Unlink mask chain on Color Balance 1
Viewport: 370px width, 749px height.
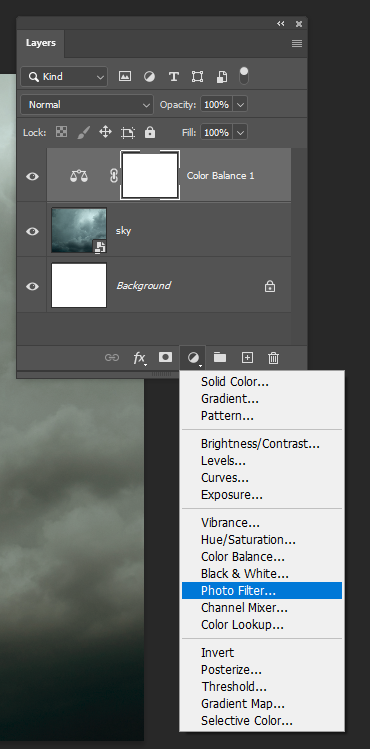coord(114,176)
